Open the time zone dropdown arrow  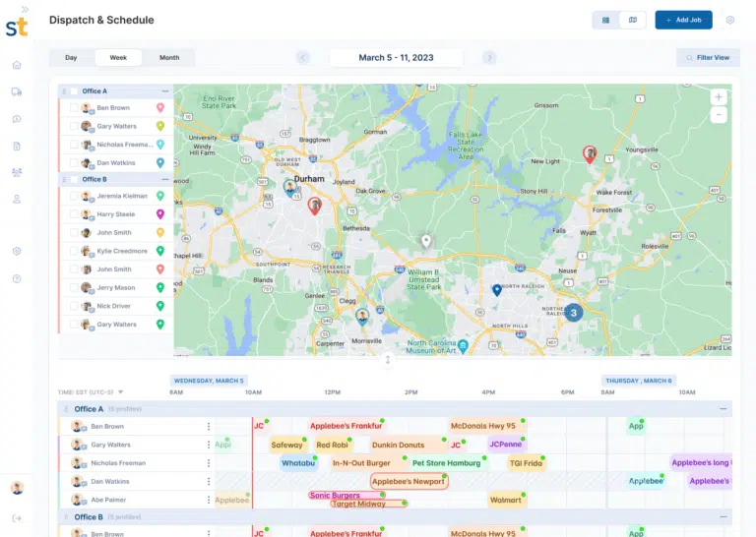121,391
